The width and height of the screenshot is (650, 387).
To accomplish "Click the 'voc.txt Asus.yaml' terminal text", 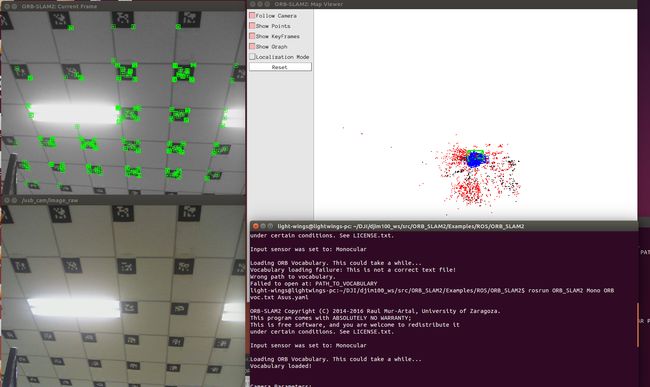I will click(x=279, y=297).
